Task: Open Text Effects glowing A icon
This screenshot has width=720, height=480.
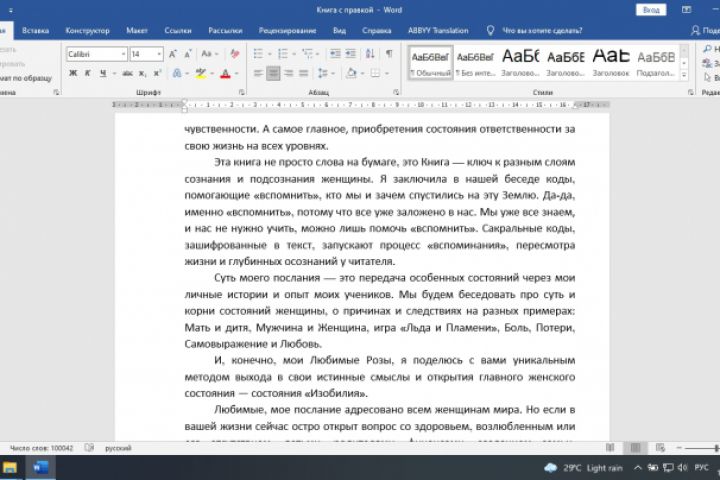Action: (177, 73)
